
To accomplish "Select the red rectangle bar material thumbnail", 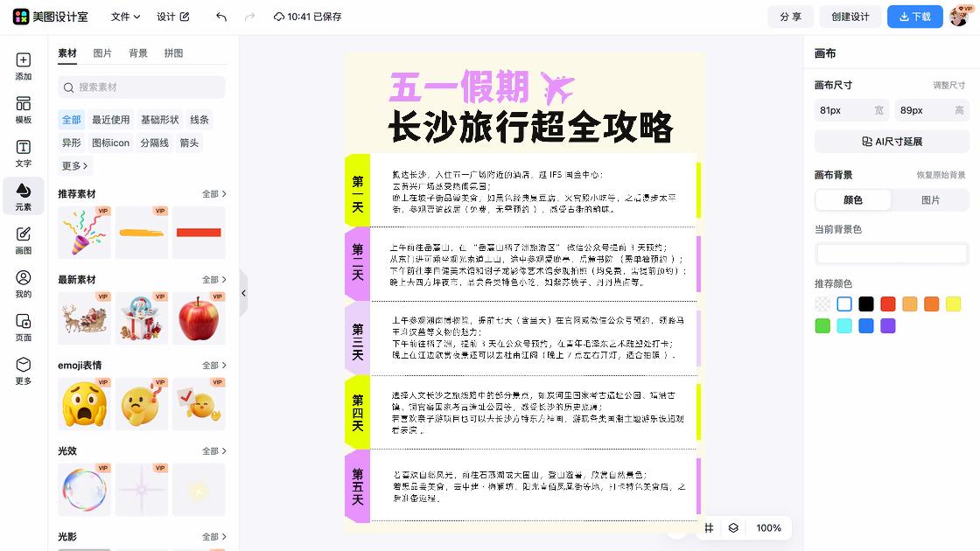I will tap(199, 233).
